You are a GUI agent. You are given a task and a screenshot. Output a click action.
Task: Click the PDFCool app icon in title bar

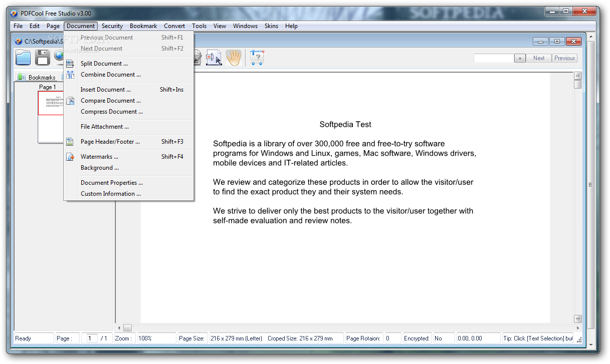click(x=14, y=14)
